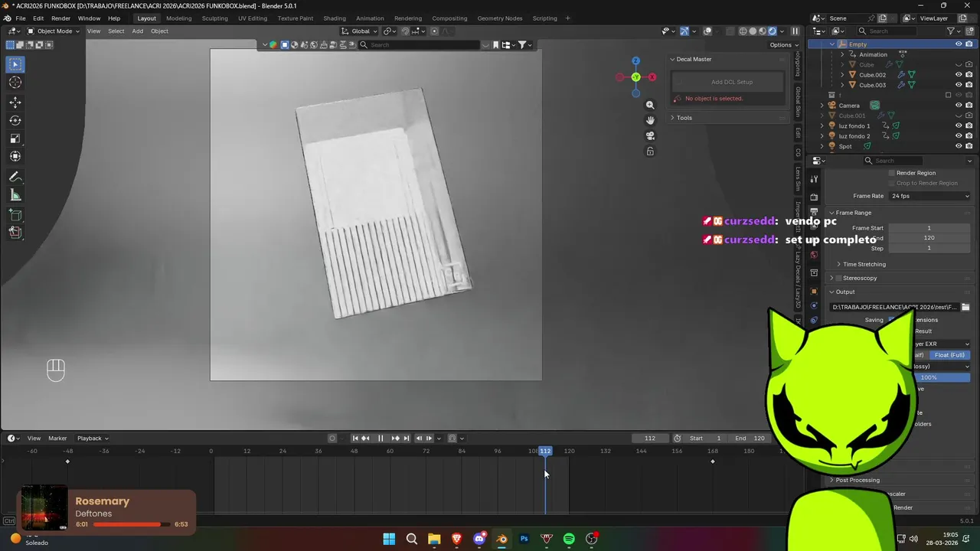Disable Empty in renders via camera icon
Viewport: 980px width, 551px height.
click(968, 44)
